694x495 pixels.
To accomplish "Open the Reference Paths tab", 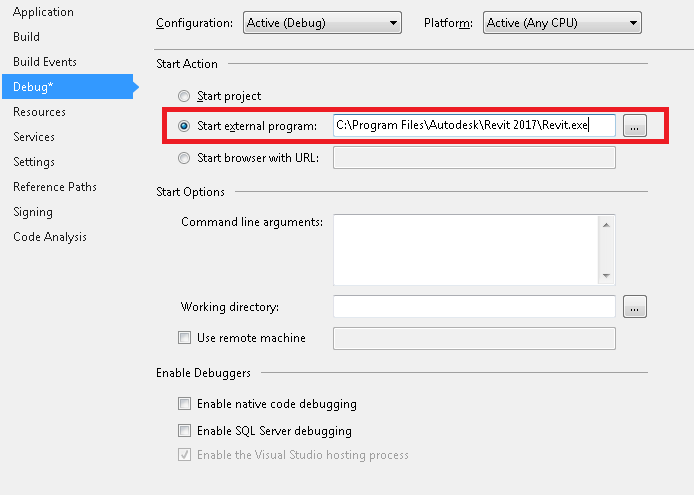I will pos(55,187).
